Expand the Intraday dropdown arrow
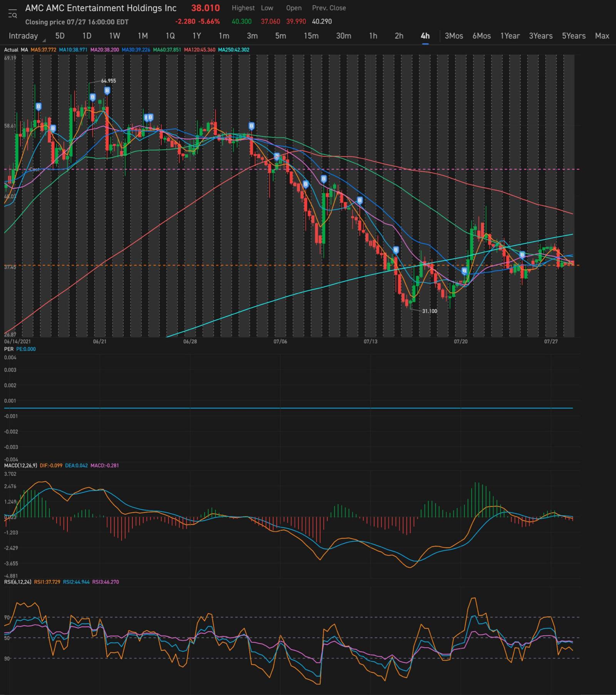 [44, 40]
